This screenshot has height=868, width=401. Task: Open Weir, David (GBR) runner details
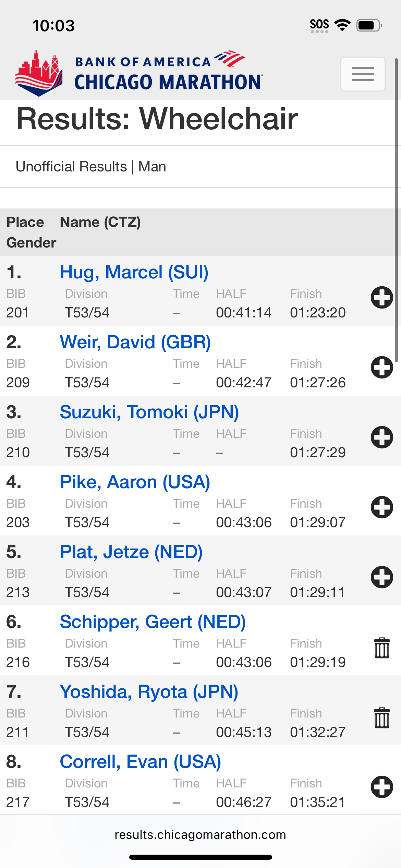pyautogui.click(x=135, y=342)
